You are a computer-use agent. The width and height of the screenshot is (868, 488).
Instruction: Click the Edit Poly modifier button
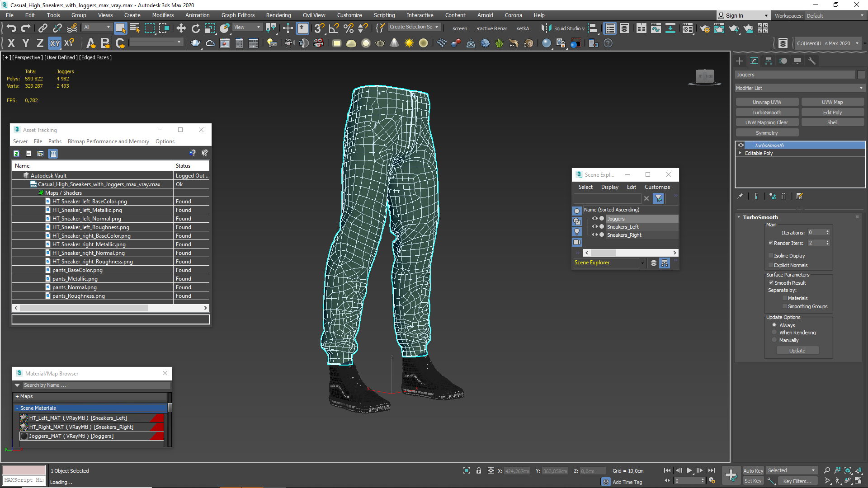[832, 113]
